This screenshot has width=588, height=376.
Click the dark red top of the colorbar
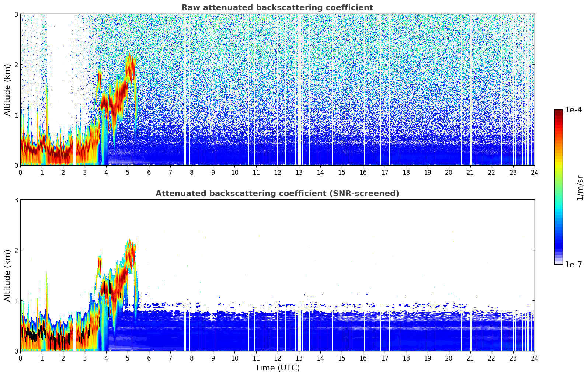click(x=558, y=112)
